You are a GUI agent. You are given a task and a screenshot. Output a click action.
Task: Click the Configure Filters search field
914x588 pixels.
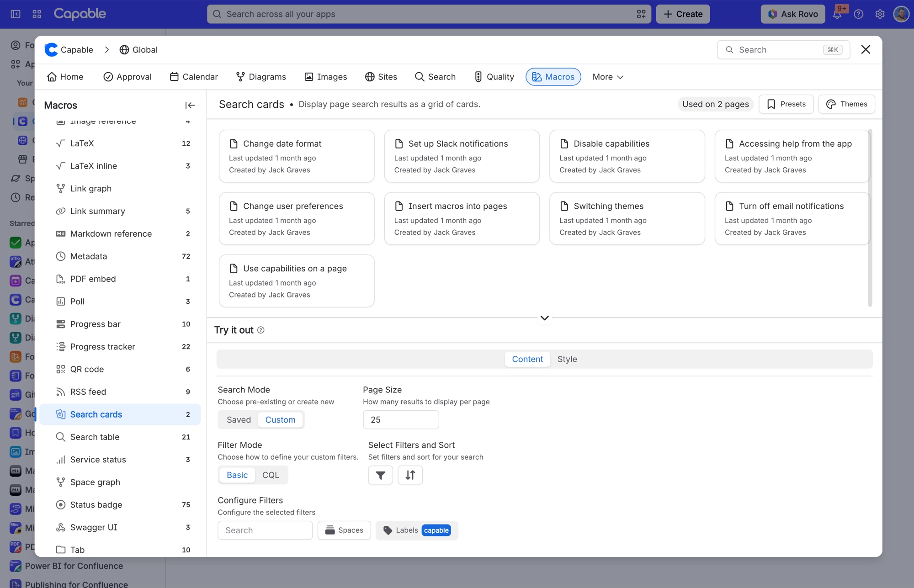pyautogui.click(x=265, y=530)
